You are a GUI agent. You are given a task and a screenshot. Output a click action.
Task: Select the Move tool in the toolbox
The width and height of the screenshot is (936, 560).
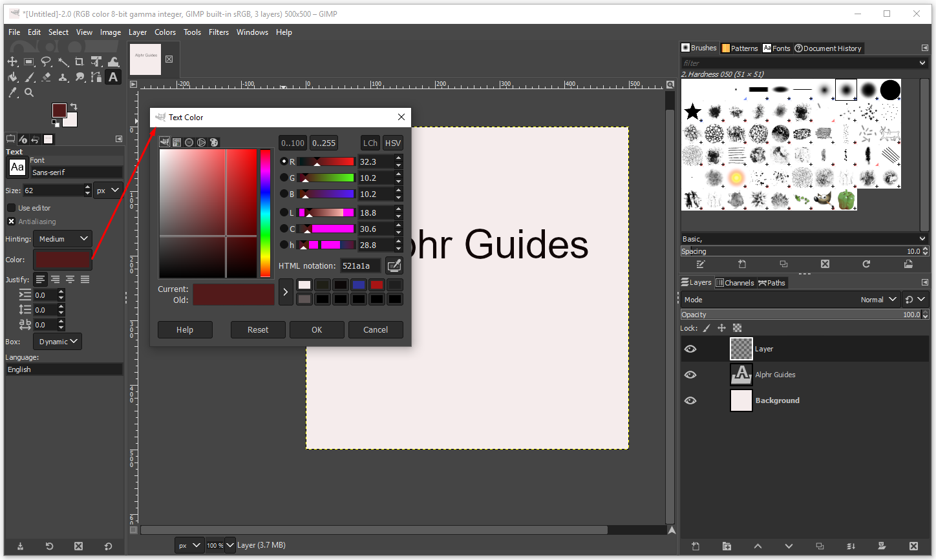coord(12,61)
